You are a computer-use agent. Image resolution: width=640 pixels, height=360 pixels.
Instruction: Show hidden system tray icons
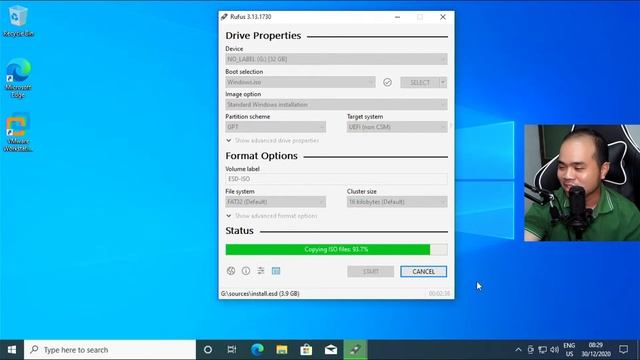[x=518, y=350]
